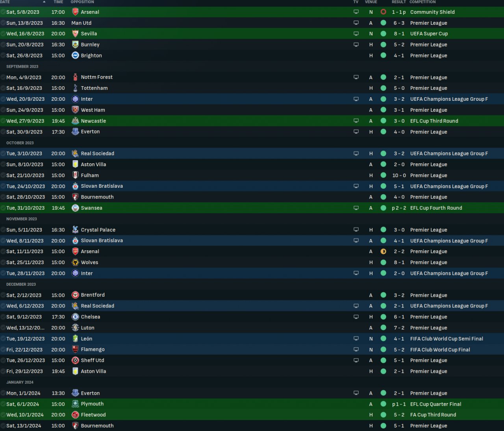Image resolution: width=504 pixels, height=431 pixels.
Task: Click the Arsenal crest in the Community Shield row
Action: pos(75,12)
